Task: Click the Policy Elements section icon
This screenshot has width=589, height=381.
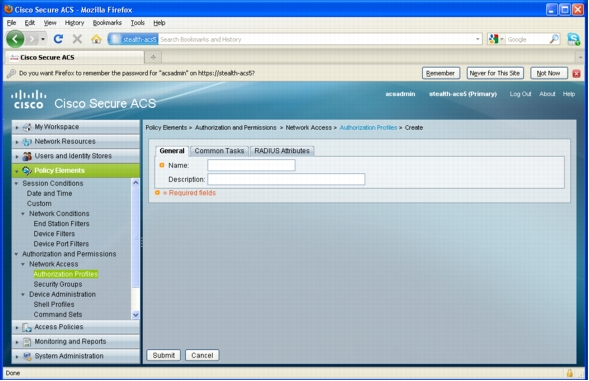Action: coord(27,171)
